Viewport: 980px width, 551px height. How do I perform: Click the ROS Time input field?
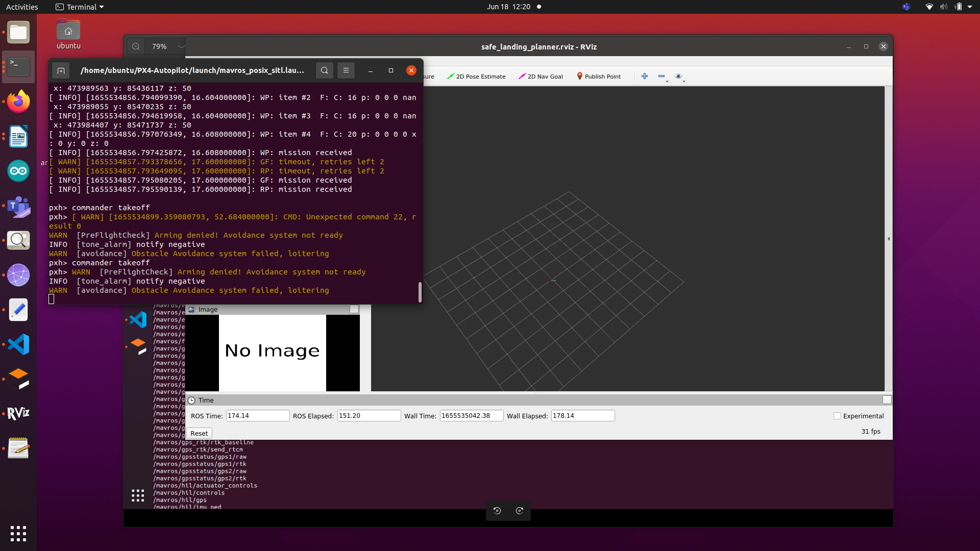pos(257,416)
